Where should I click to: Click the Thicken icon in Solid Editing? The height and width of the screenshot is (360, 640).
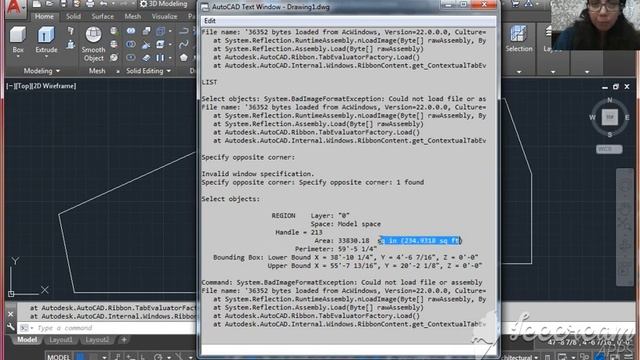click(x=146, y=58)
